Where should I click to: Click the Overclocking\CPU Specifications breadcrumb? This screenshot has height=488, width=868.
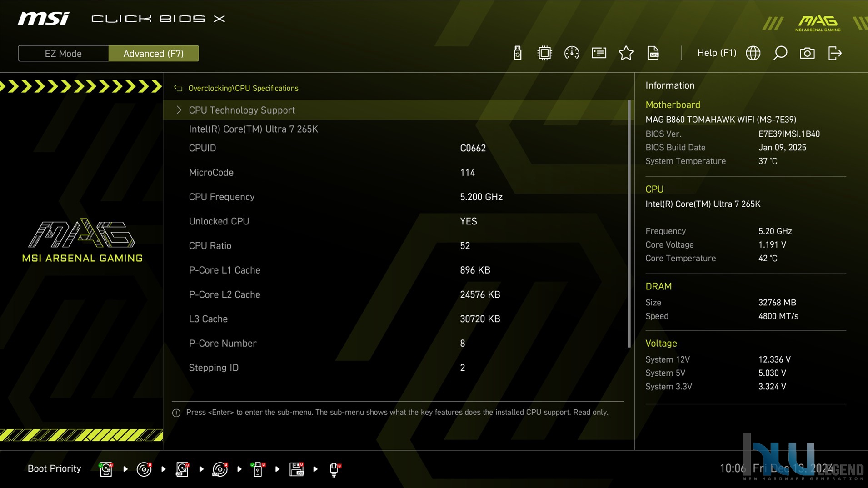pos(243,88)
